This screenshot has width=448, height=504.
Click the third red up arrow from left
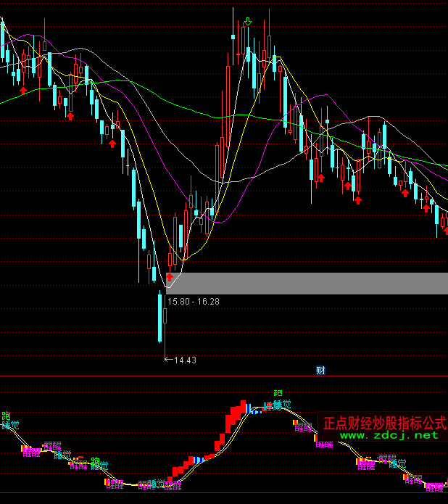coord(112,144)
